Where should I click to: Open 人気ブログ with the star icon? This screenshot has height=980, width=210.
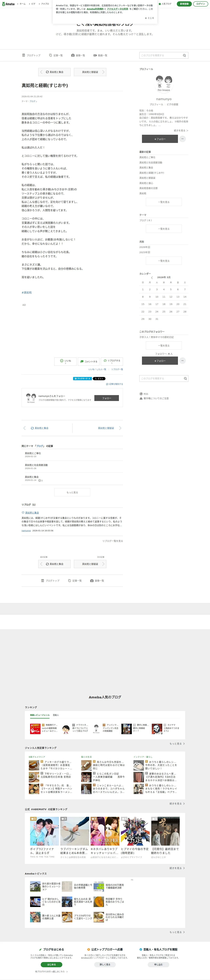pyautogui.click(x=165, y=4)
